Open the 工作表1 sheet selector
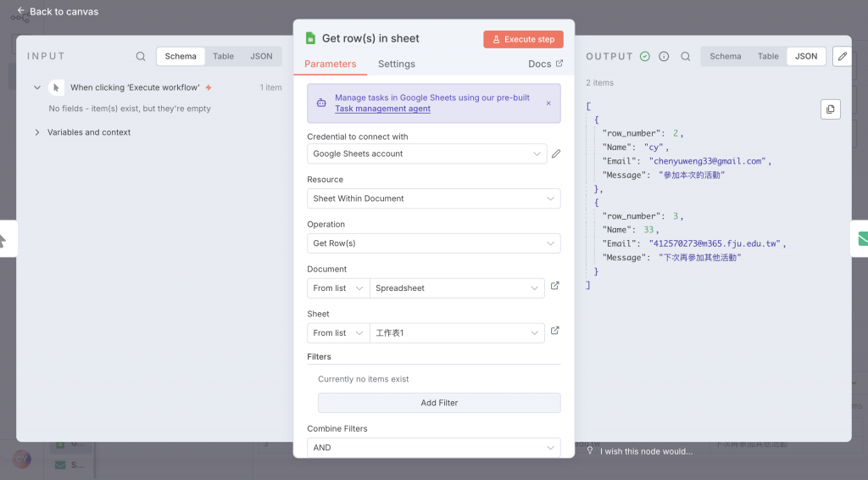The image size is (868, 480). (x=457, y=333)
